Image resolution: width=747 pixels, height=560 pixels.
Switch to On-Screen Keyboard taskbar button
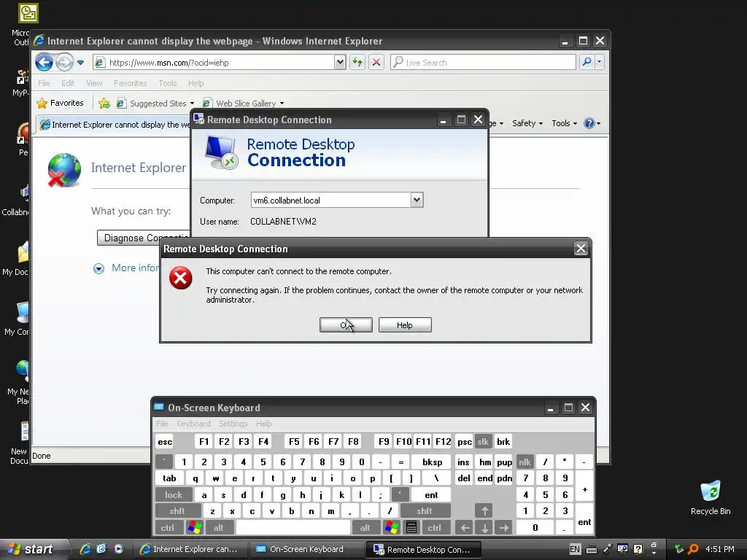coord(306,549)
